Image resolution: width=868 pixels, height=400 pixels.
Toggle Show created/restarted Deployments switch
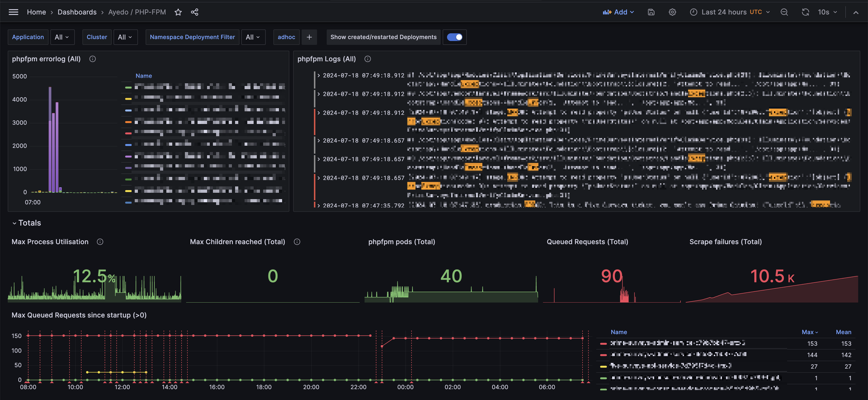(455, 37)
